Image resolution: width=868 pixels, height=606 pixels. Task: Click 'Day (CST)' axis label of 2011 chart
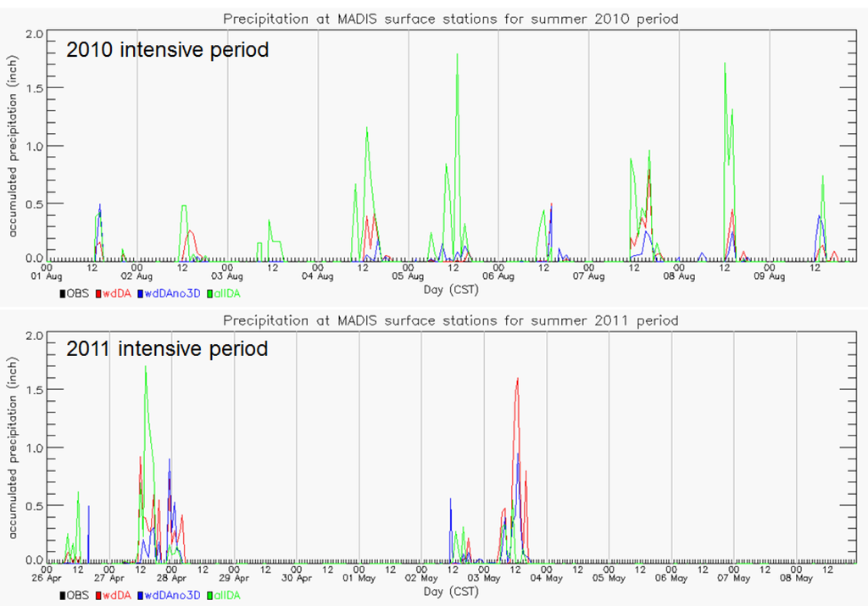pos(451,592)
